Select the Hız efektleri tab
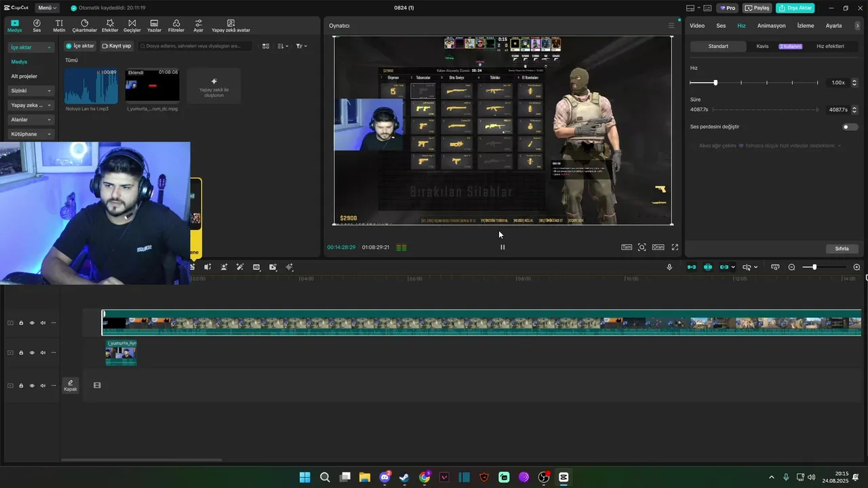Viewport: 868px width, 488px height. (x=830, y=46)
